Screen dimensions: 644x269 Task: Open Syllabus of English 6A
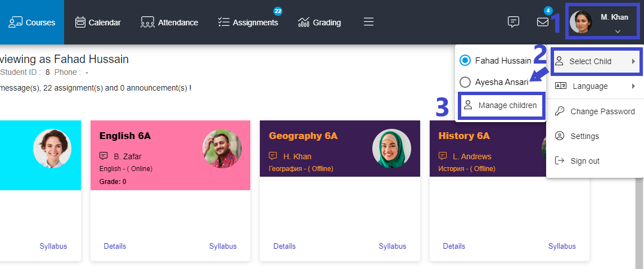tap(223, 246)
